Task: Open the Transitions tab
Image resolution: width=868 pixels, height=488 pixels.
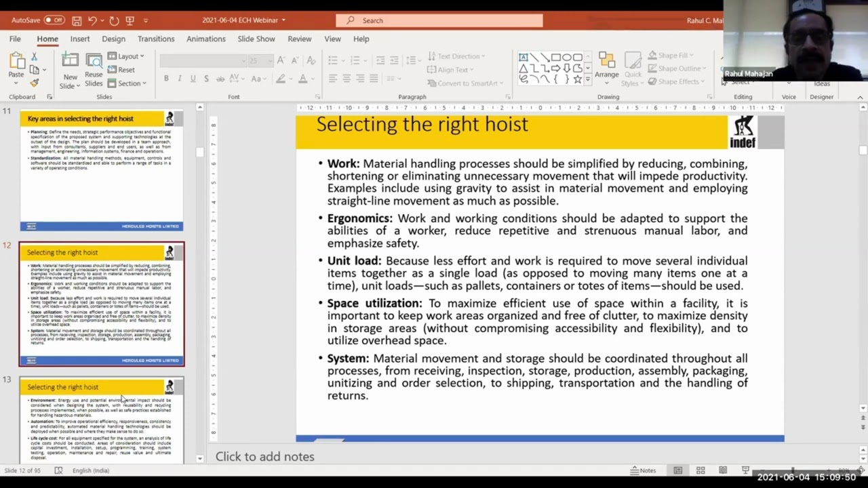Action: pyautogui.click(x=156, y=39)
